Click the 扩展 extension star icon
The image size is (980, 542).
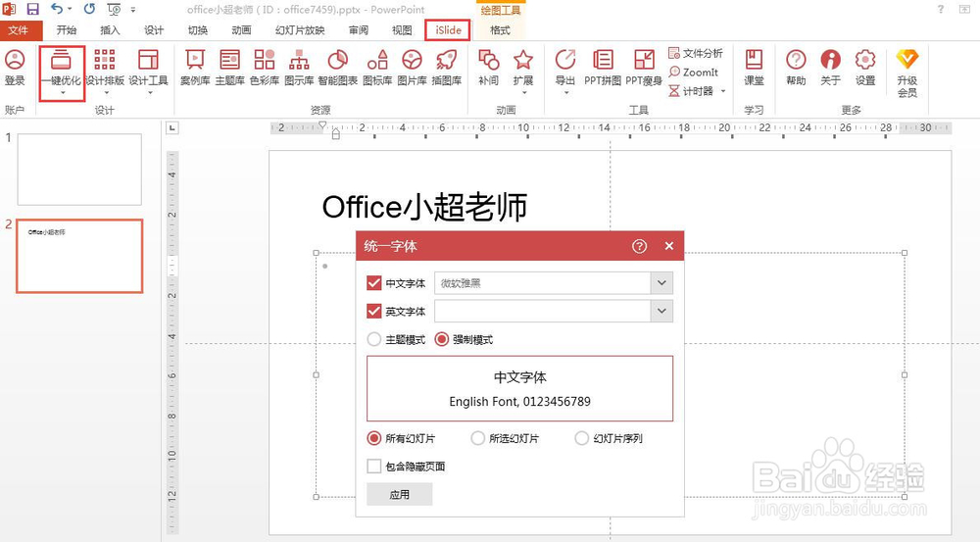tap(523, 61)
